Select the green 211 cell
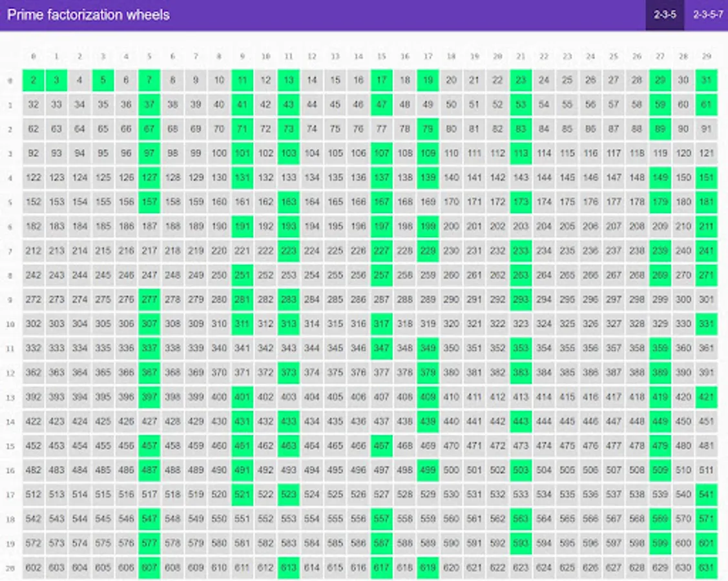728x581 pixels. click(x=707, y=227)
